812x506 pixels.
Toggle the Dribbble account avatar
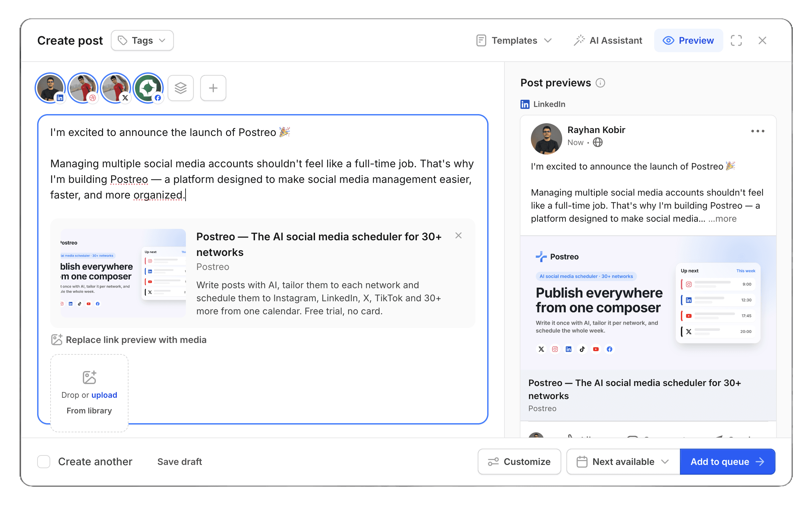click(x=83, y=88)
